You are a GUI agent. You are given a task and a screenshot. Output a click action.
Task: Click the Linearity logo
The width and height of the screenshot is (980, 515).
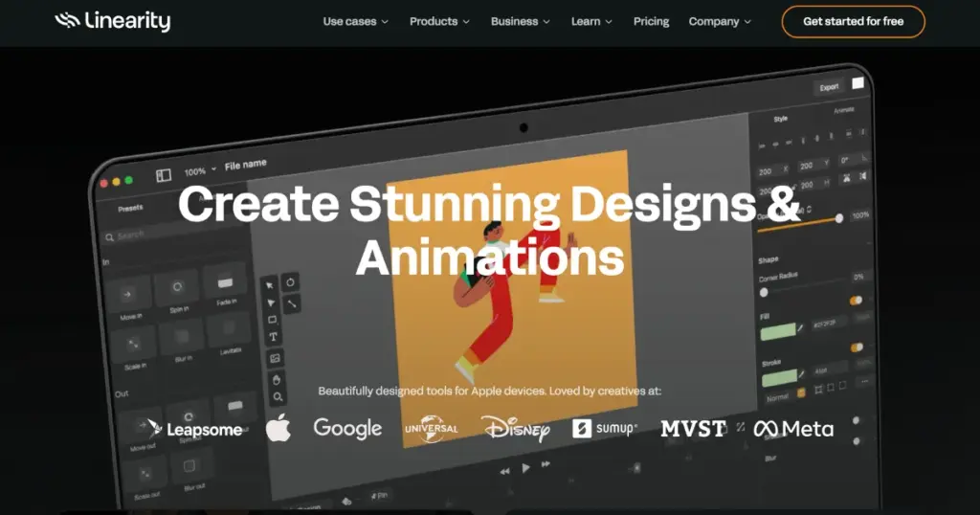coord(113,21)
